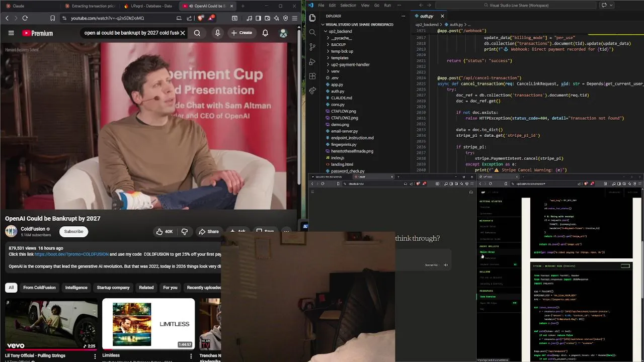Open the YouTube account avatar menu
The width and height of the screenshot is (644, 362).
coord(283,33)
